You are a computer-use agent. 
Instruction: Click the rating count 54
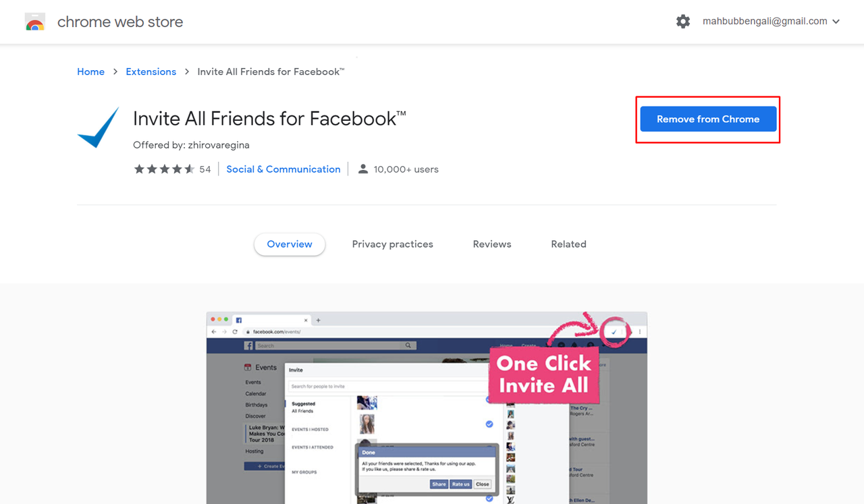coord(205,169)
